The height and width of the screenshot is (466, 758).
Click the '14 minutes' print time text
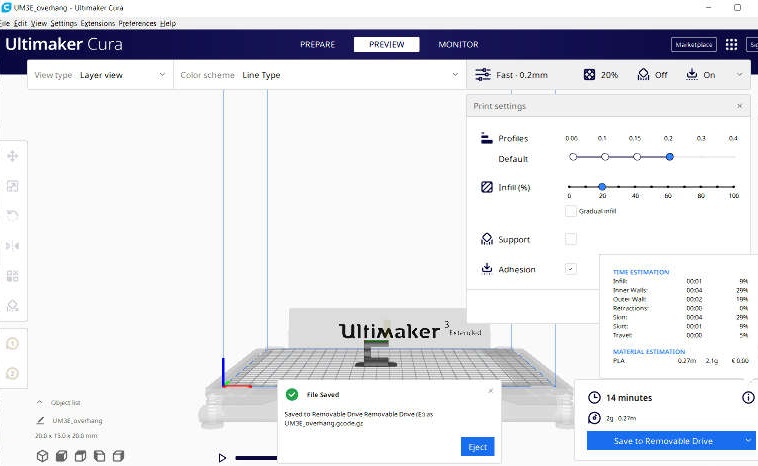tap(629, 397)
